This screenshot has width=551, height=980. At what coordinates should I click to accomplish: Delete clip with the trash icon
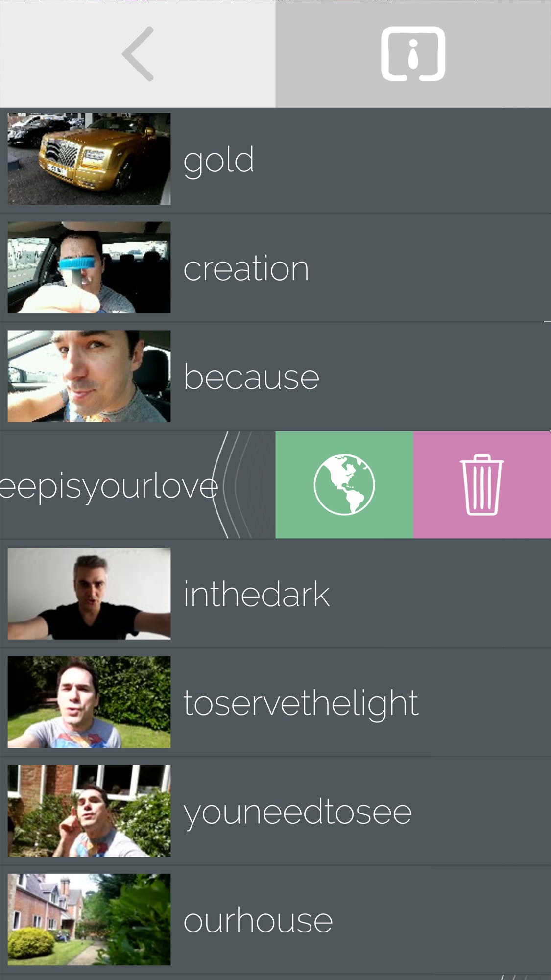pos(482,485)
